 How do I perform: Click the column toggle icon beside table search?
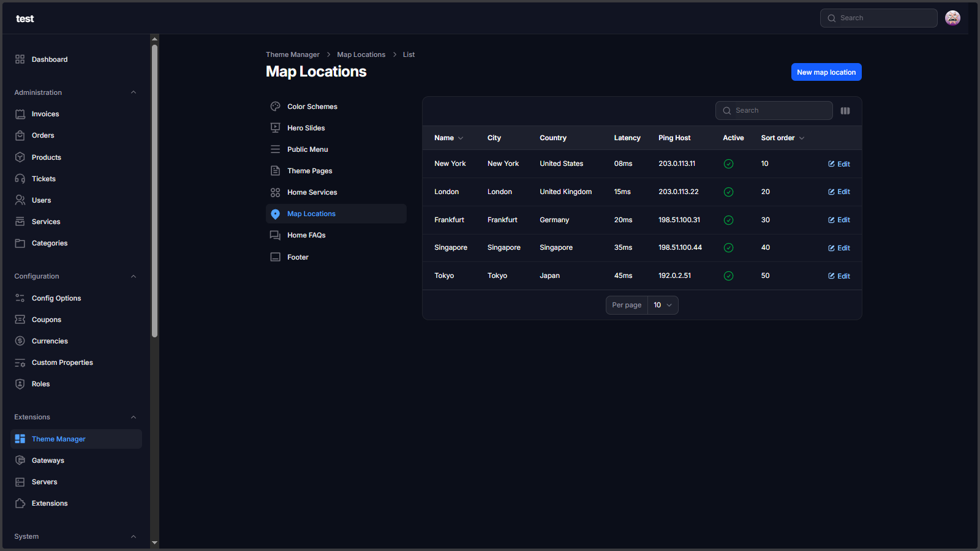tap(845, 111)
